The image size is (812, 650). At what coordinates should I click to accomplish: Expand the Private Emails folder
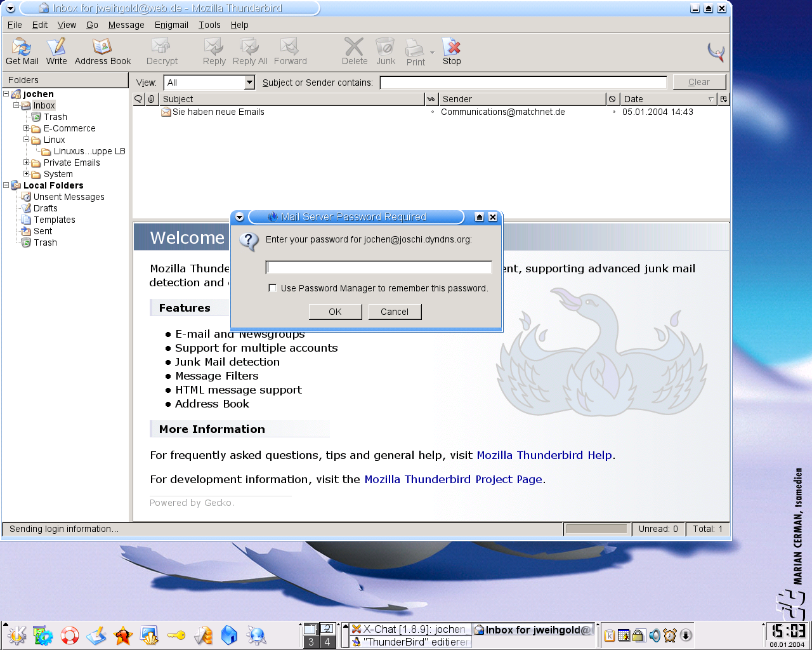click(27, 162)
